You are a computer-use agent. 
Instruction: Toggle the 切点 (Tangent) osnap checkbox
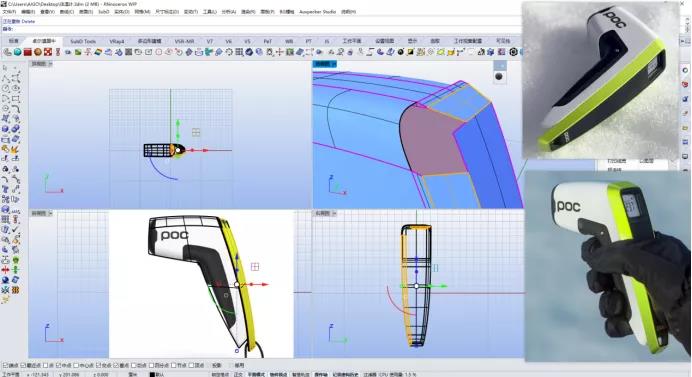click(133, 366)
